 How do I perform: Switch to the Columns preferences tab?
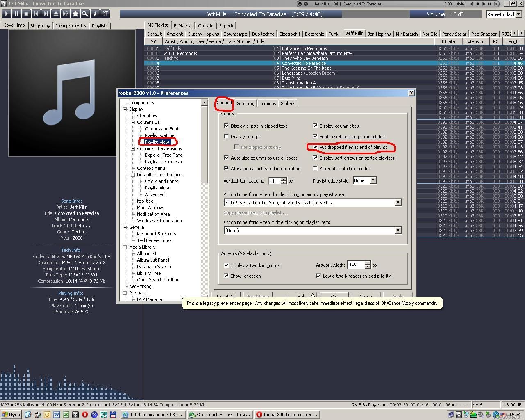tap(267, 103)
